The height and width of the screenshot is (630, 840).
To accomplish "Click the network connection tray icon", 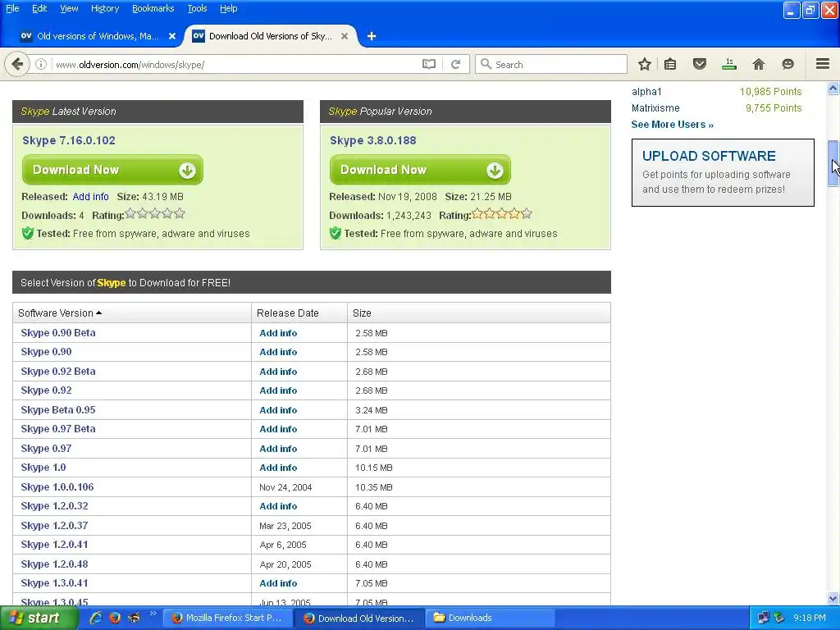I will click(764, 618).
